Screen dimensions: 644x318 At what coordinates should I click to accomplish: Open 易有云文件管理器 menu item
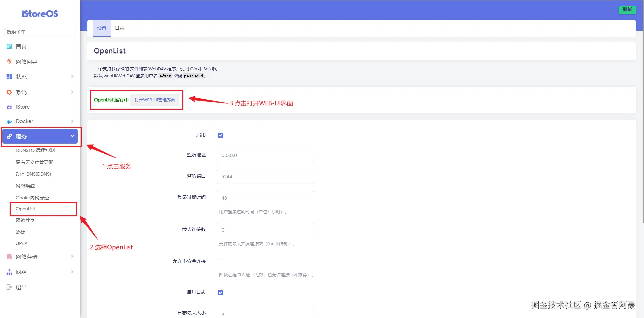35,162
